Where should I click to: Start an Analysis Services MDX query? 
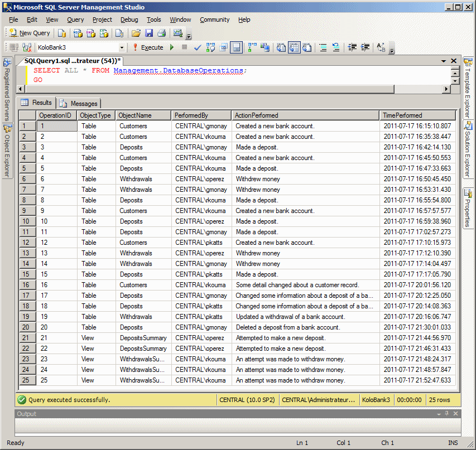(78, 33)
